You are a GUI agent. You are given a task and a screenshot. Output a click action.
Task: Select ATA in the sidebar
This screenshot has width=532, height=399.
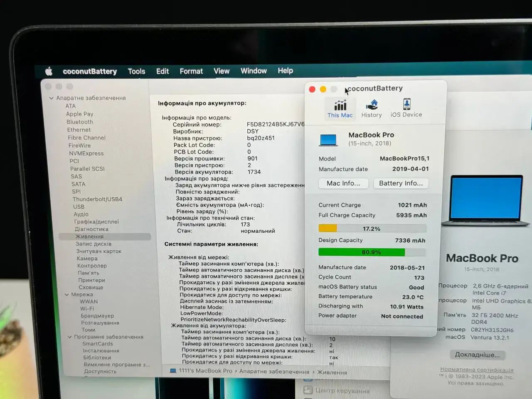(x=71, y=106)
